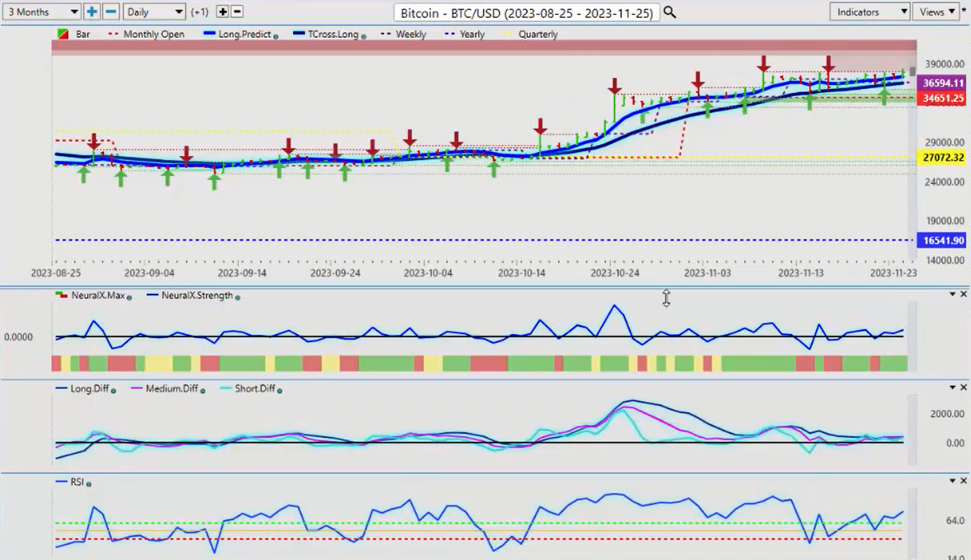Click the 39000.00 price axis value
Image resolution: width=971 pixels, height=560 pixels.
[944, 64]
